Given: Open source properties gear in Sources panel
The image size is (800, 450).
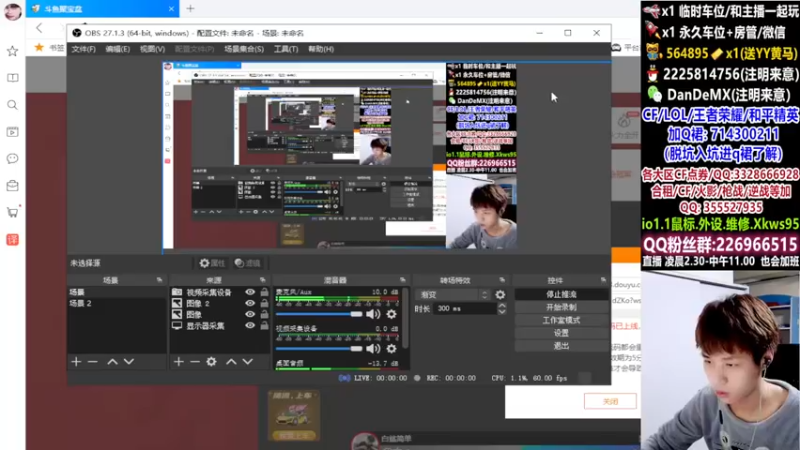Looking at the screenshot, I should (211, 361).
